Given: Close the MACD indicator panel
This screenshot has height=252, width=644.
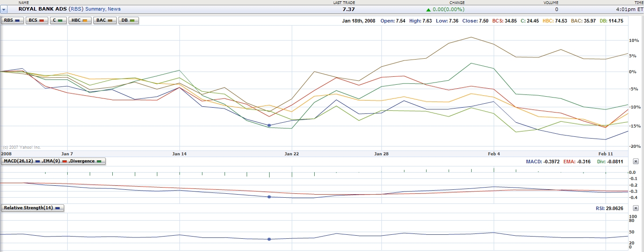Looking at the screenshot, I should click(x=636, y=162).
